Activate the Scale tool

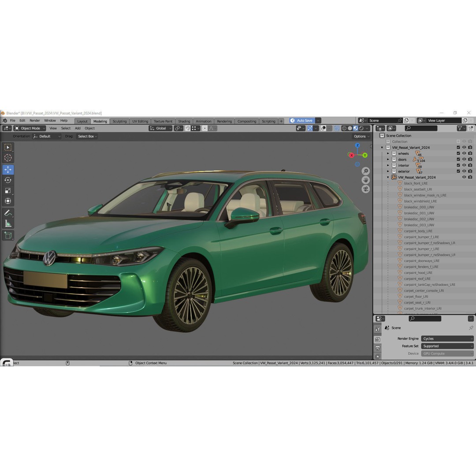tap(8, 191)
